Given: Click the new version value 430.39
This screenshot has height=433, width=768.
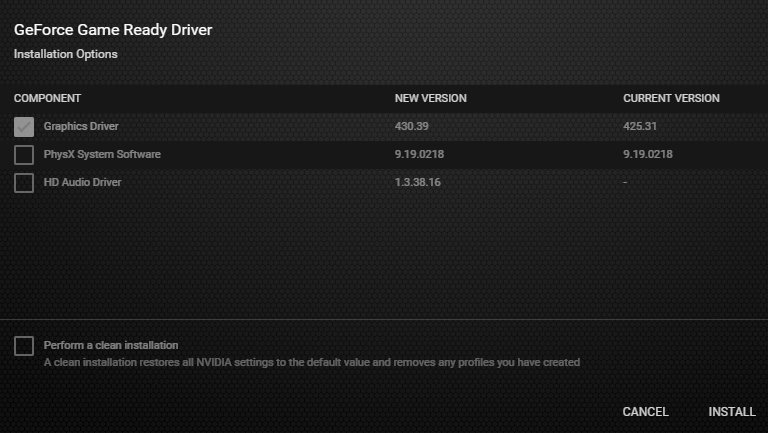Looking at the screenshot, I should (411, 126).
